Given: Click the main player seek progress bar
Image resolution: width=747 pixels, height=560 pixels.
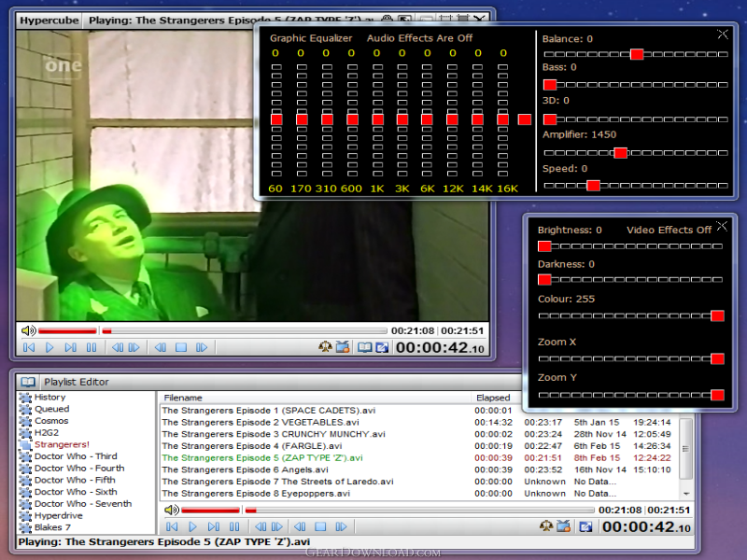Looking at the screenshot, I should [x=244, y=330].
